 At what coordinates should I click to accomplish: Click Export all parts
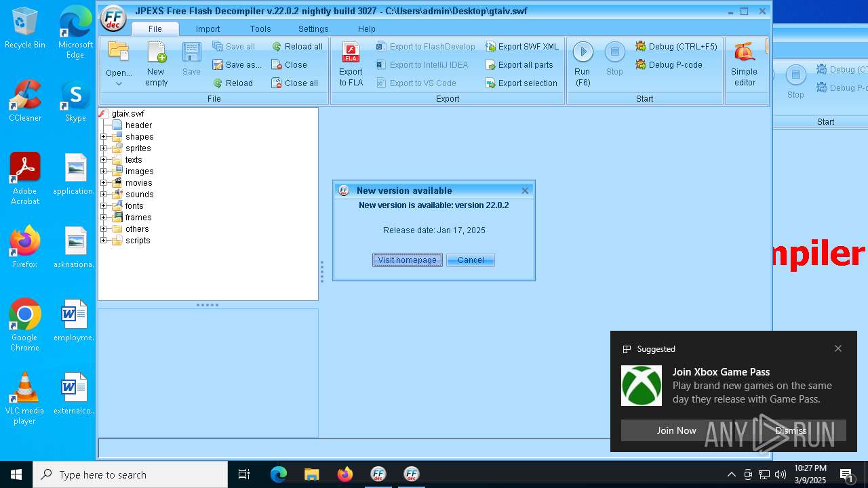click(x=519, y=65)
